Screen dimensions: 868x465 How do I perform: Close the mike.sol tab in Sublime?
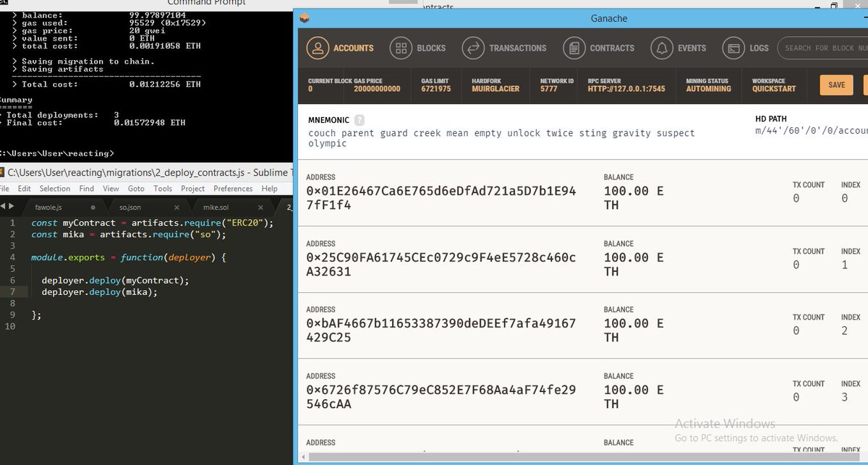click(x=261, y=207)
